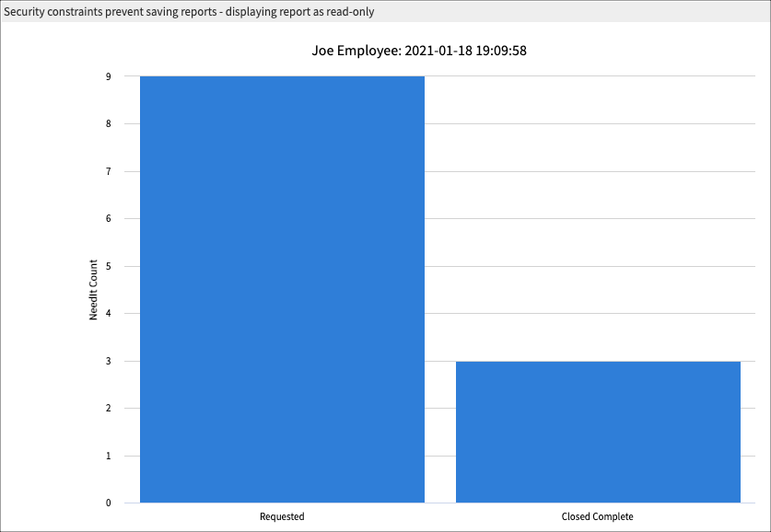
Task: Click the top of the Requested bar
Action: click(281, 78)
